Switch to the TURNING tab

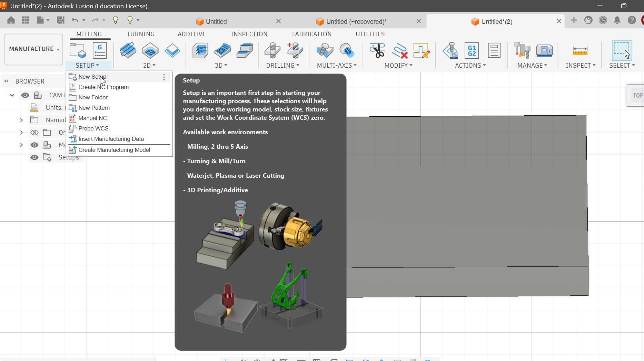point(141,34)
